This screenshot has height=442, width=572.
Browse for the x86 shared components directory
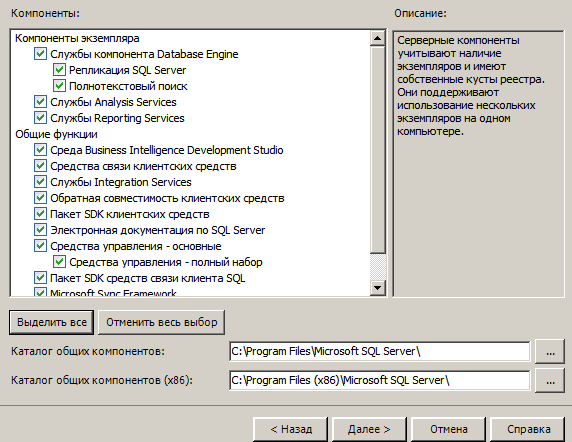[550, 381]
